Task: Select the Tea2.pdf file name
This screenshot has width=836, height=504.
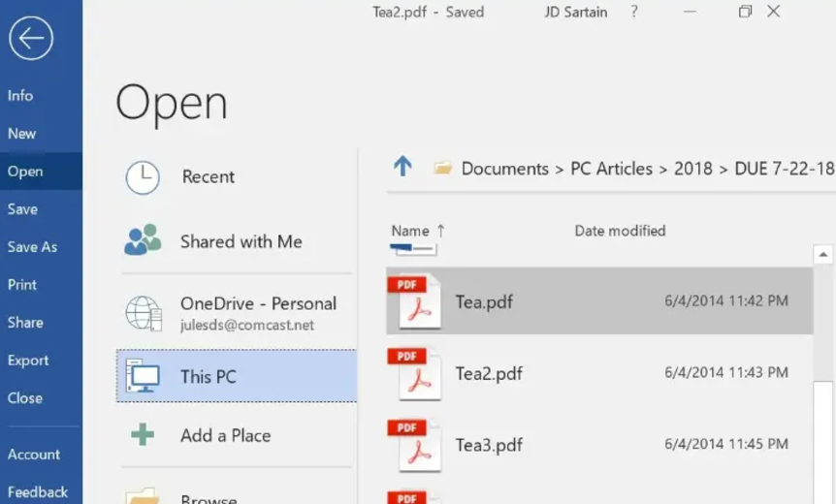Action: tap(489, 373)
